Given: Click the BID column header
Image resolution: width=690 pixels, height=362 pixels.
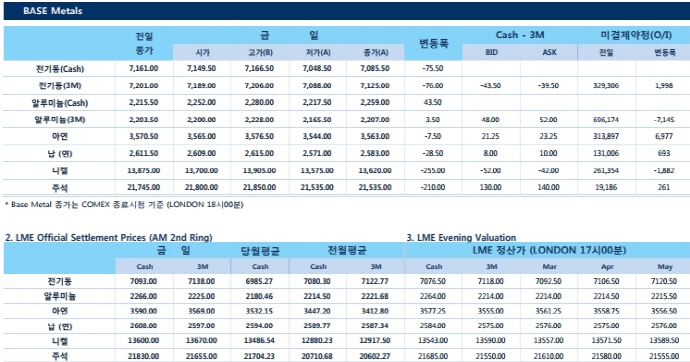Looking at the screenshot, I should [491, 52].
